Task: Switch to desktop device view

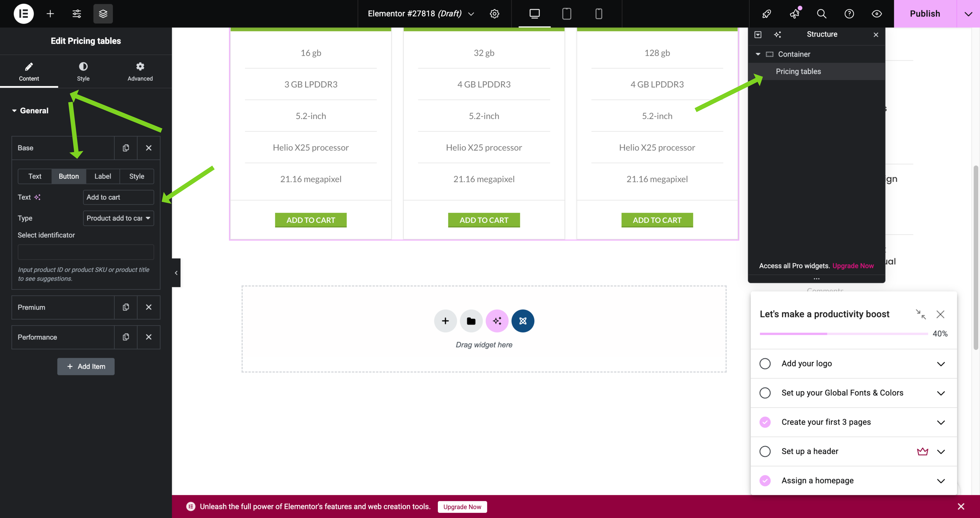Action: 535,14
